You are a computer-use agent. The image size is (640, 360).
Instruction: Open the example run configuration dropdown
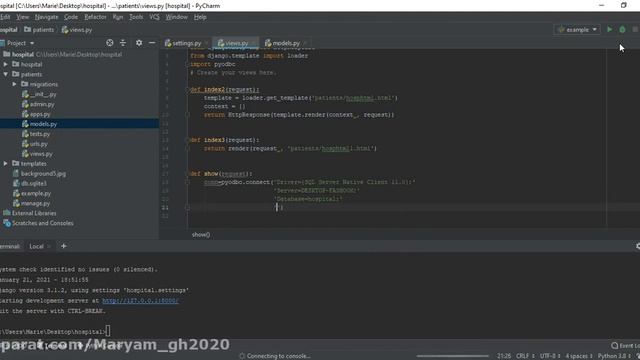(x=577, y=29)
